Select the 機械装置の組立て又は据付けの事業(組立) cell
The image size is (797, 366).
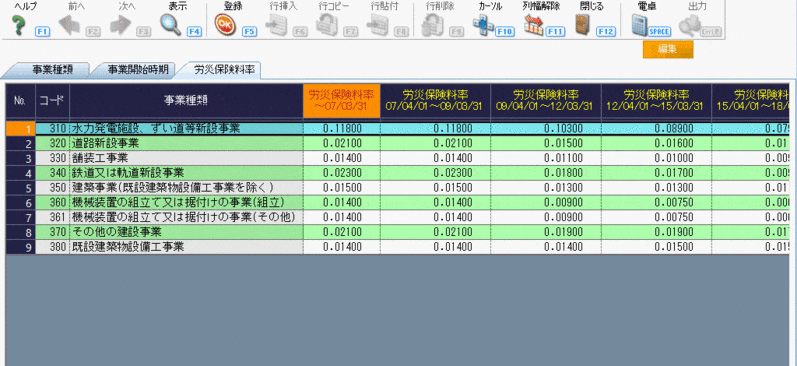(186, 202)
